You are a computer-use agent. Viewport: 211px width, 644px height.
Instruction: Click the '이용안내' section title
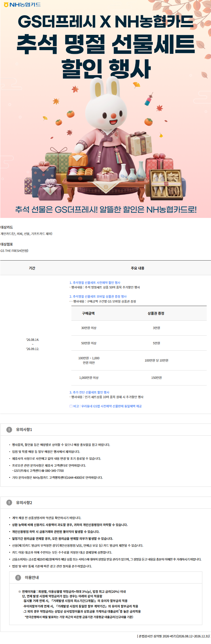[x=32, y=577]
